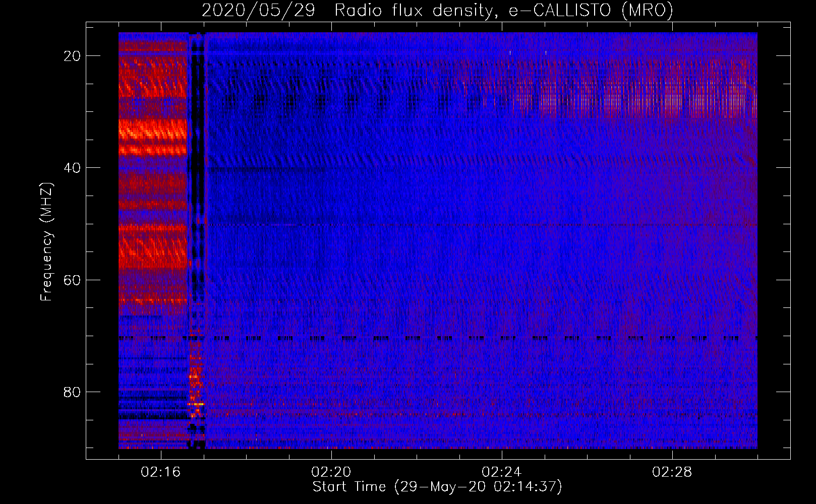
Task: Click the '20' frequency tick label
Action: click(x=72, y=56)
